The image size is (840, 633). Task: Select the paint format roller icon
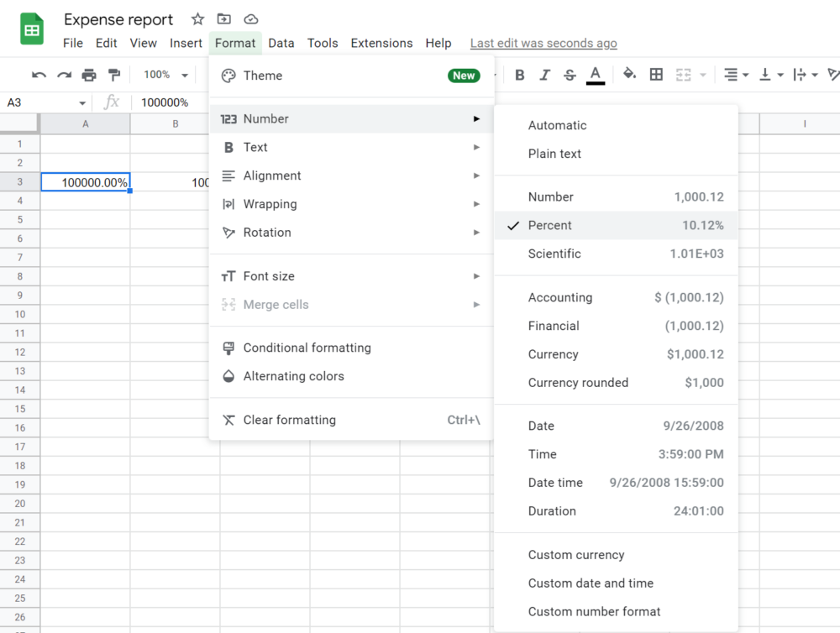(114, 75)
